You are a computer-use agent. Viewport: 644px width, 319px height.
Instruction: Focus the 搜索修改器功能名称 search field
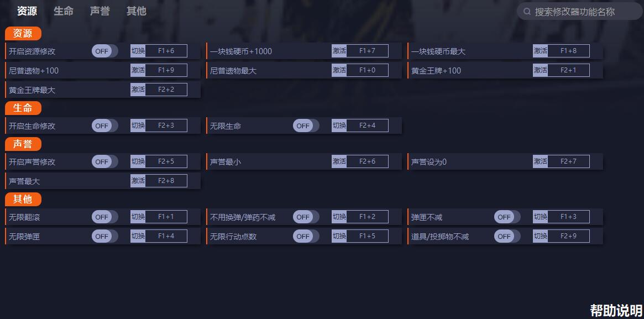(x=578, y=12)
